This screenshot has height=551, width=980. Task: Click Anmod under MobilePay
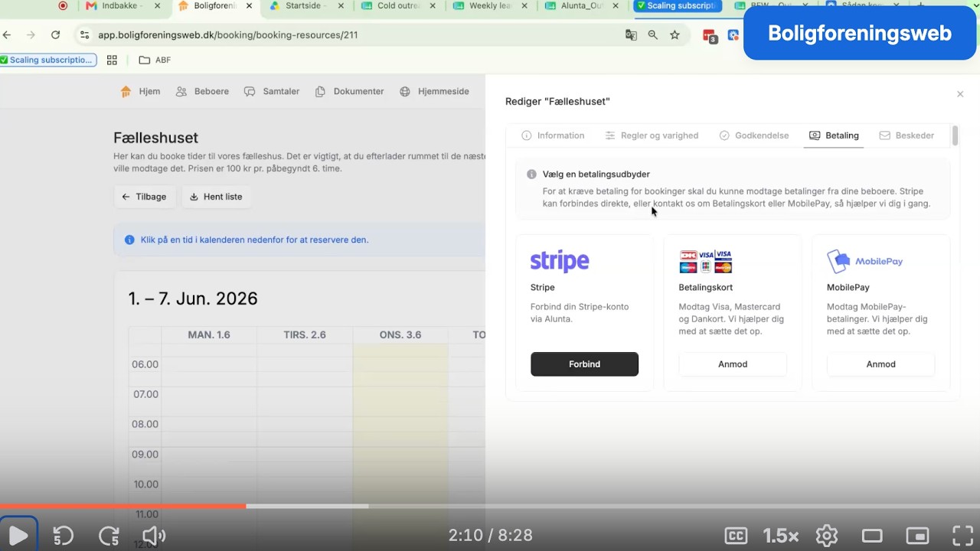point(880,364)
